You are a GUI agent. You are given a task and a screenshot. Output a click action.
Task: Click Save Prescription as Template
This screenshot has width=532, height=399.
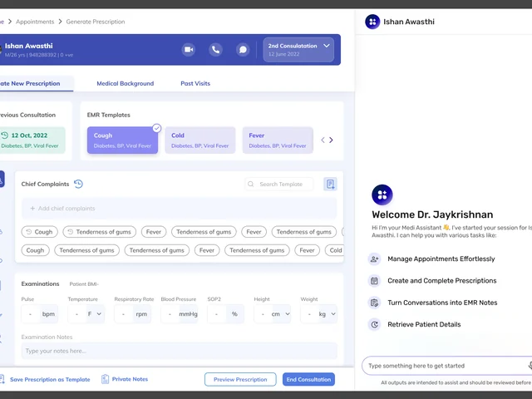(46, 379)
